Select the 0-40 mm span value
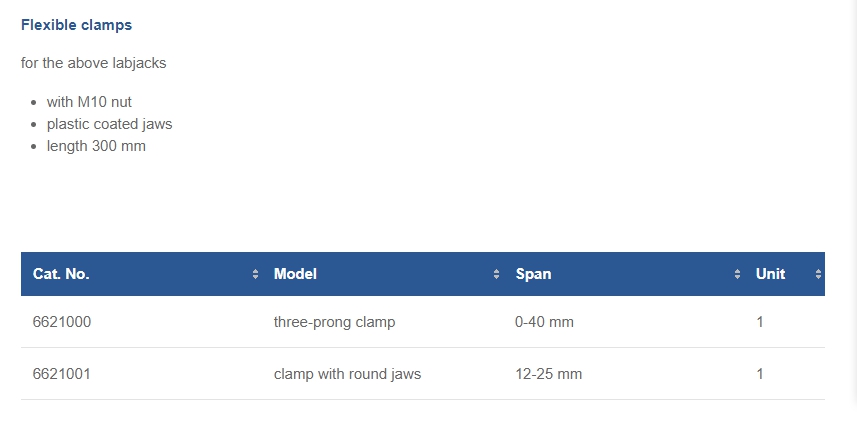The height and width of the screenshot is (430, 857). click(544, 322)
